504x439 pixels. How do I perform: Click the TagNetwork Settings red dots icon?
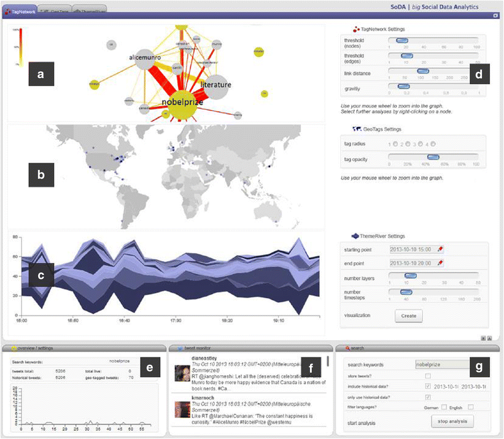pos(356,29)
